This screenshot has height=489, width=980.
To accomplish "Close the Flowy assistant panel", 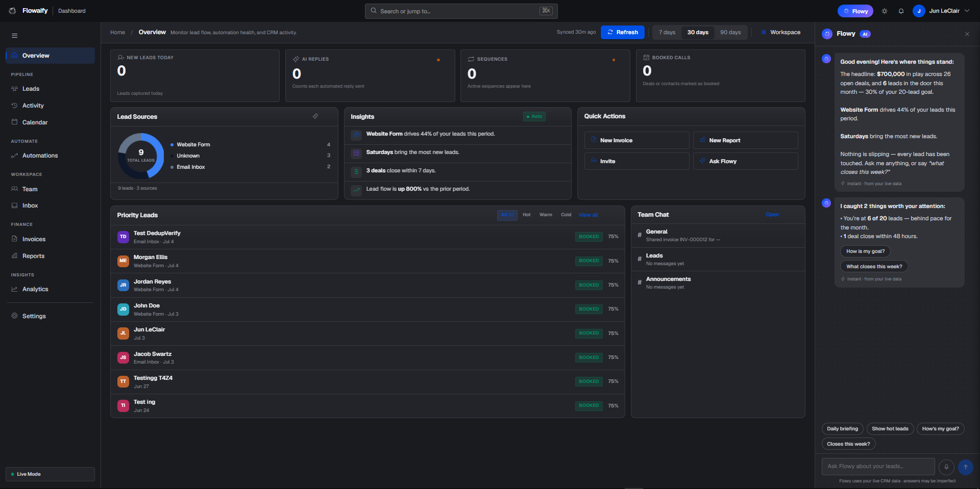I will click(x=967, y=34).
